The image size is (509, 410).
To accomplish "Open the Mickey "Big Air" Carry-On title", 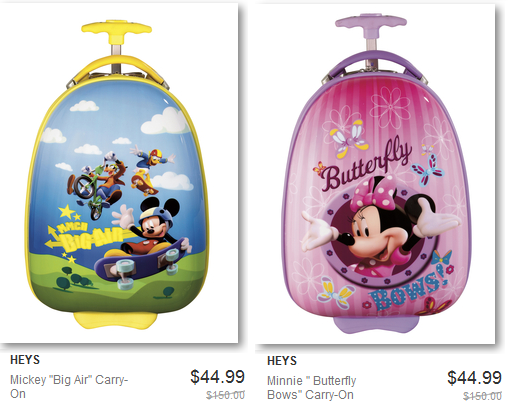I will click(x=69, y=387).
